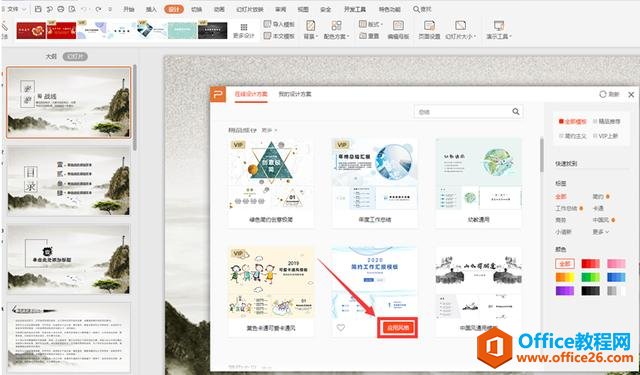Open the 我的设计方案 tab
The image size is (640, 375).
click(x=295, y=94)
